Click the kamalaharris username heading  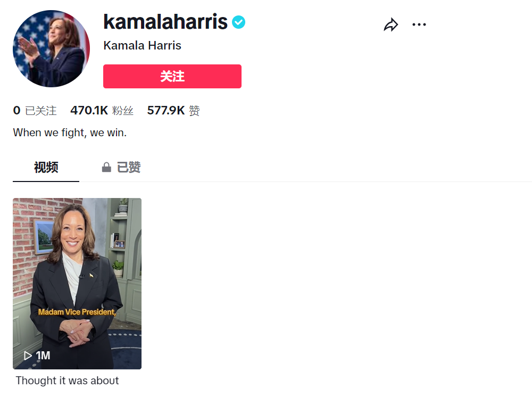pyautogui.click(x=165, y=22)
